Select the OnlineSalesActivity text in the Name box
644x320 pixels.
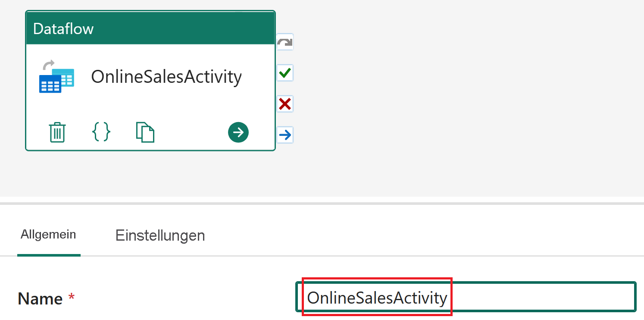point(377,298)
